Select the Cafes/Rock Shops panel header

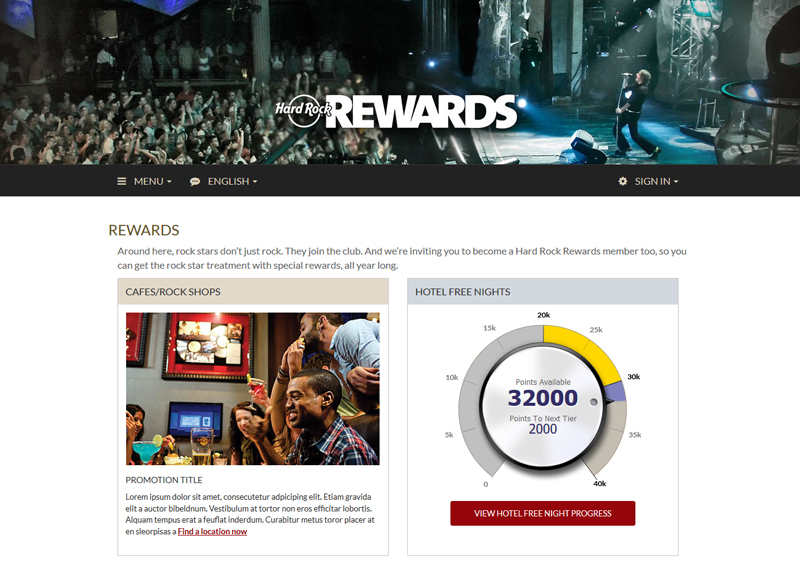point(253,291)
